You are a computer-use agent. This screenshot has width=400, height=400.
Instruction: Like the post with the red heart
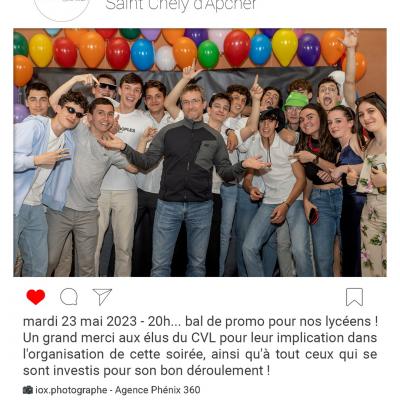click(36, 297)
